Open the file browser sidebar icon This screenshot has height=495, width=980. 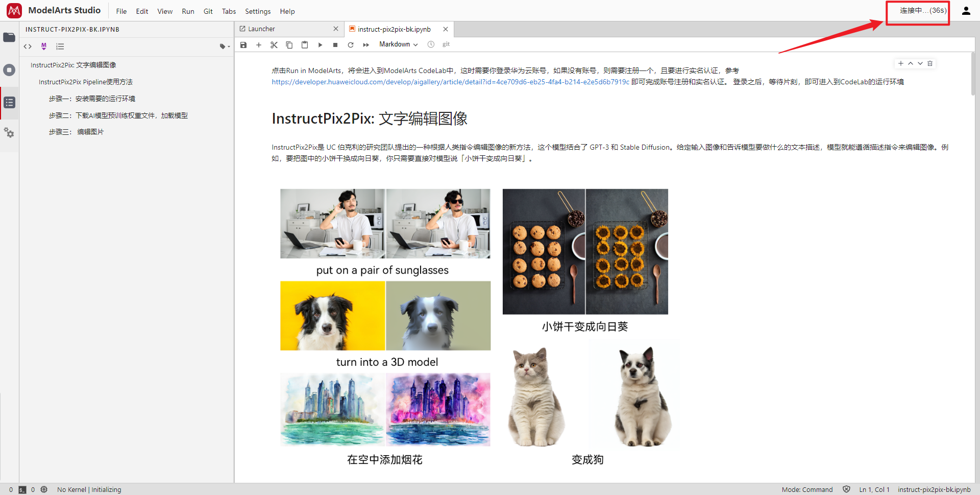[x=9, y=37]
